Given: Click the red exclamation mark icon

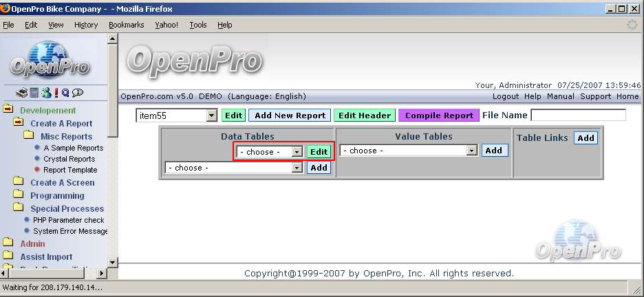Looking at the screenshot, I should pyautogui.click(x=56, y=93).
